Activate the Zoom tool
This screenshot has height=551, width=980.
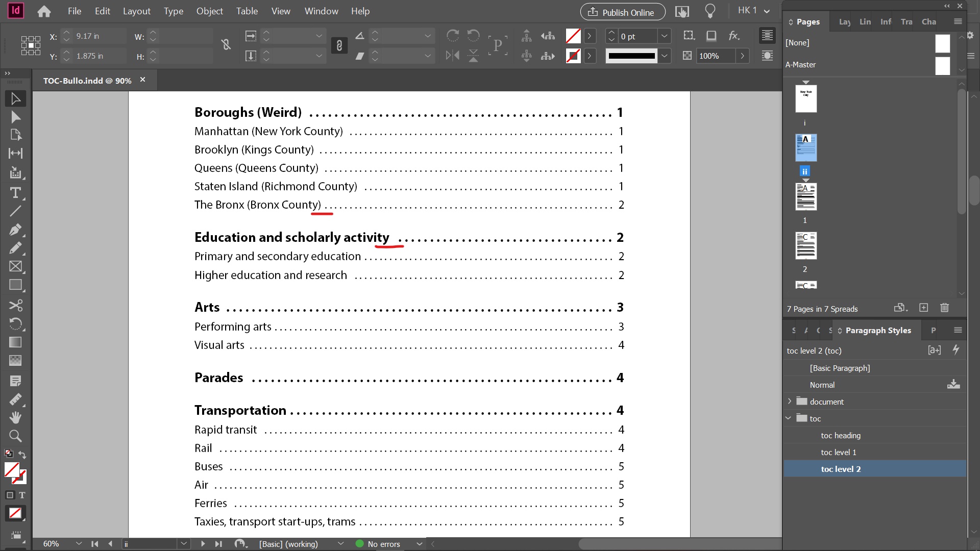[15, 436]
